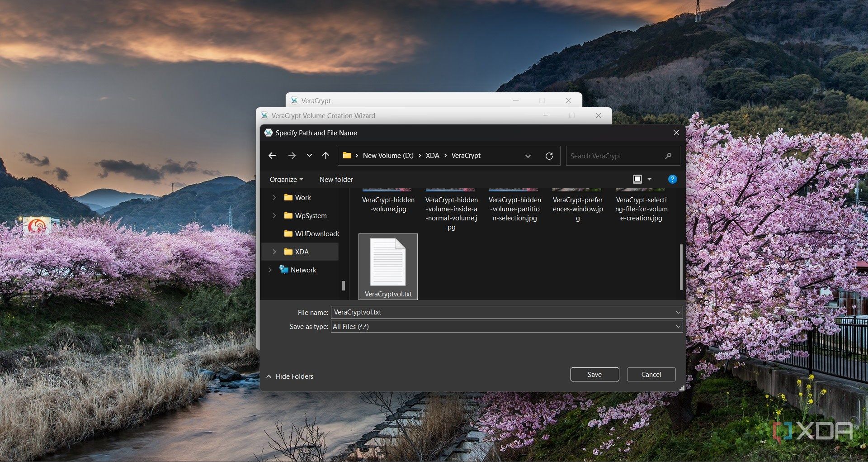
Task: Click file list vertical scrollbar
Action: pos(681,267)
